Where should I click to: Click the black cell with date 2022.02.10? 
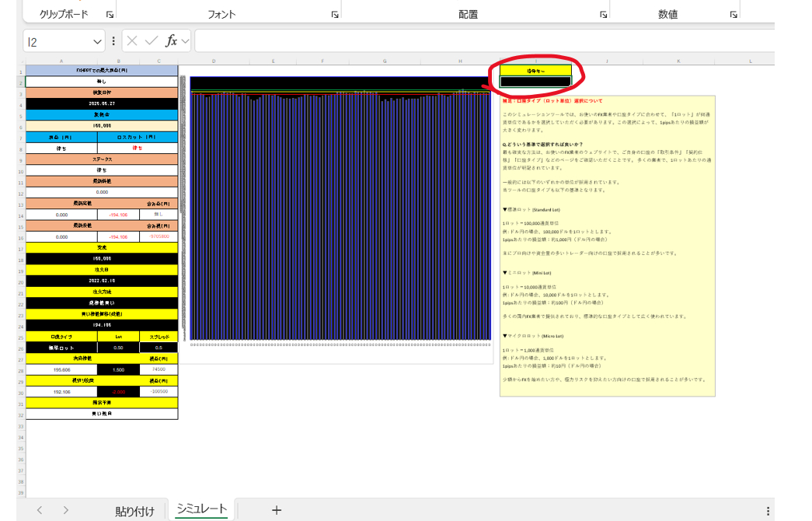pyautogui.click(x=102, y=281)
